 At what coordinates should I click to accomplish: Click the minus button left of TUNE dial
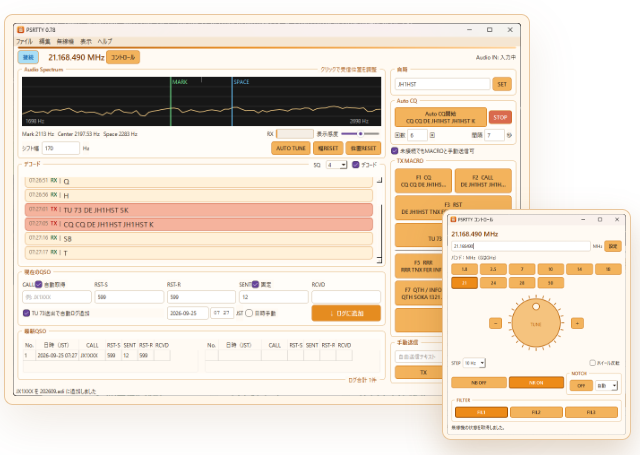click(496, 323)
